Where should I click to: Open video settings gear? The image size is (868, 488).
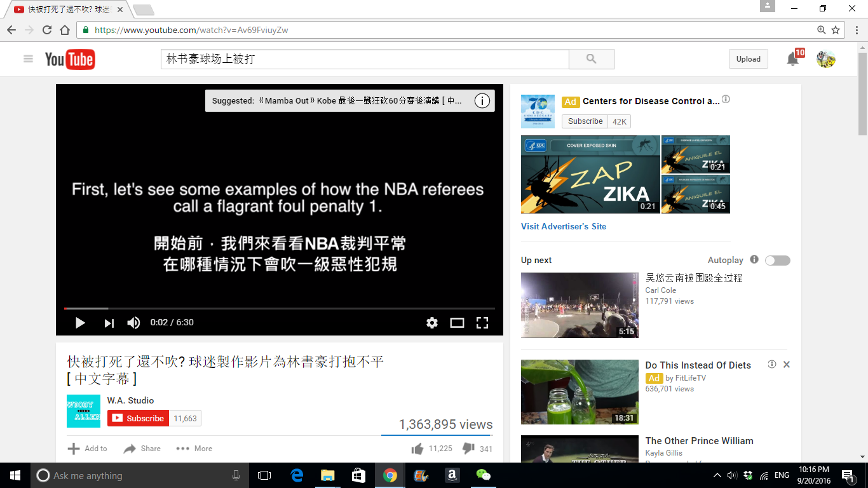tap(432, 323)
